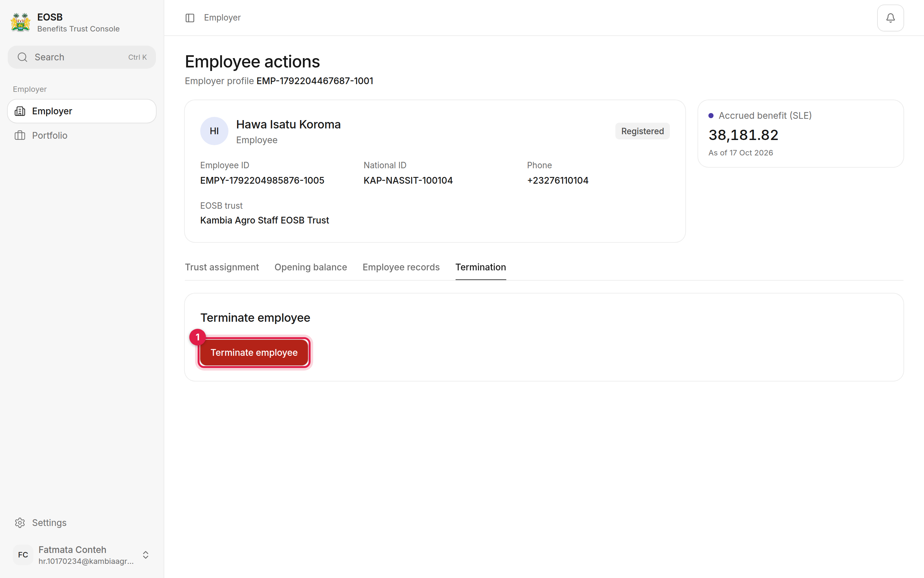The width and height of the screenshot is (924, 578).
Task: Open the Search input field
Action: point(82,57)
